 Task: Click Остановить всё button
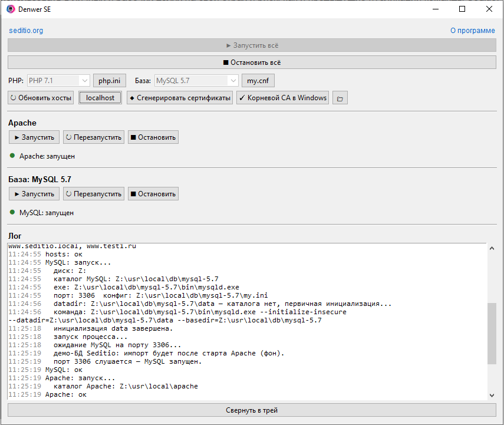click(x=252, y=62)
